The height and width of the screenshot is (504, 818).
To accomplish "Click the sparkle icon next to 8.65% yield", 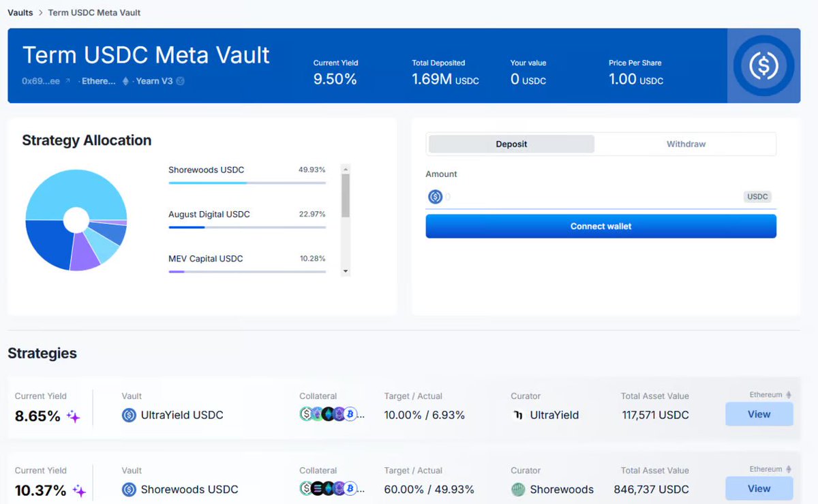I will [73, 416].
